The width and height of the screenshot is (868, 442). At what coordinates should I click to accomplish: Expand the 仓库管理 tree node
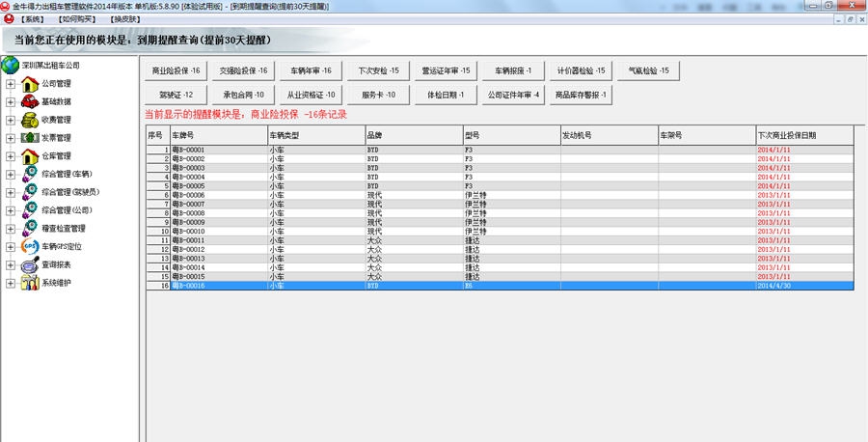[11, 156]
